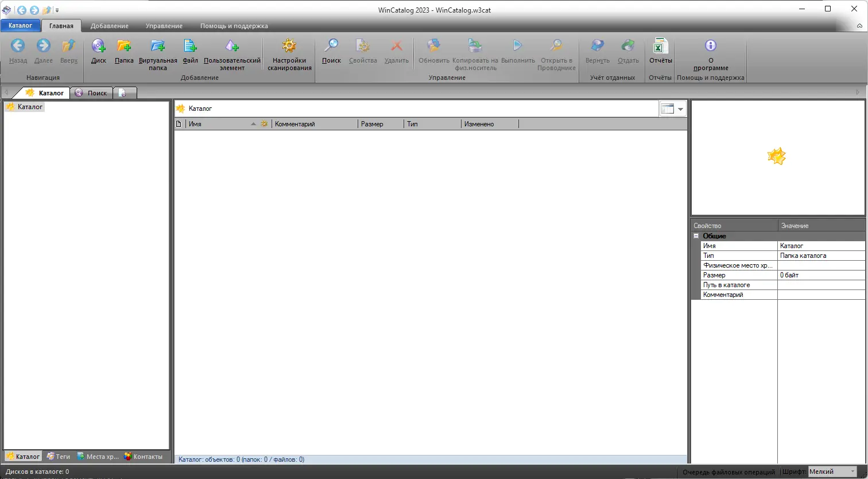Click the left tab-scroll arrow before the Каталог tab
The width and height of the screenshot is (868, 479).
[6, 92]
